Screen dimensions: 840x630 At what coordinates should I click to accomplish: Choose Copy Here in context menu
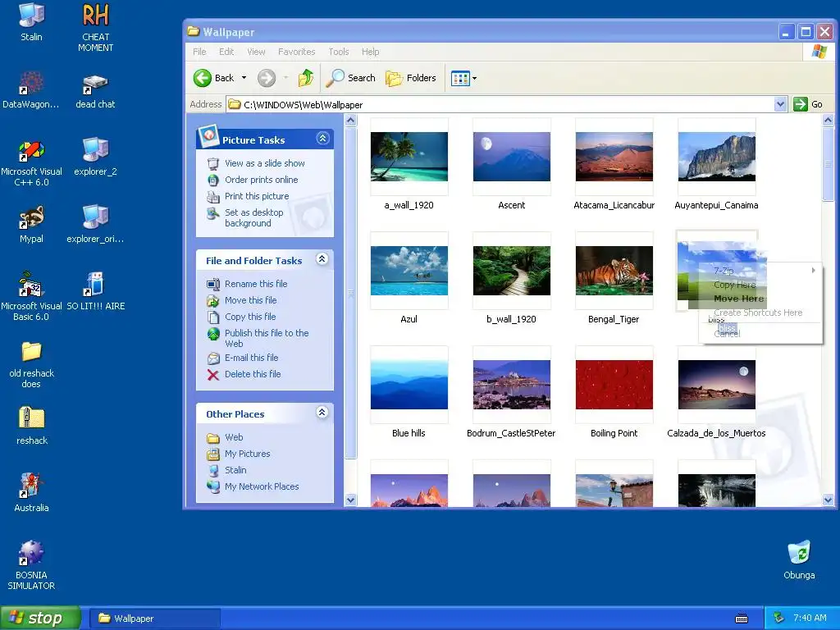tap(760, 285)
